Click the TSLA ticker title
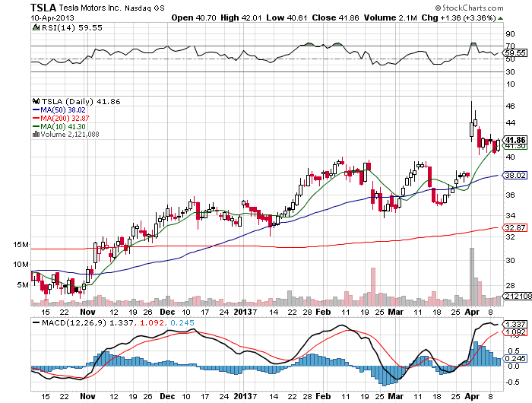The height and width of the screenshot is (403, 532). click(43, 8)
